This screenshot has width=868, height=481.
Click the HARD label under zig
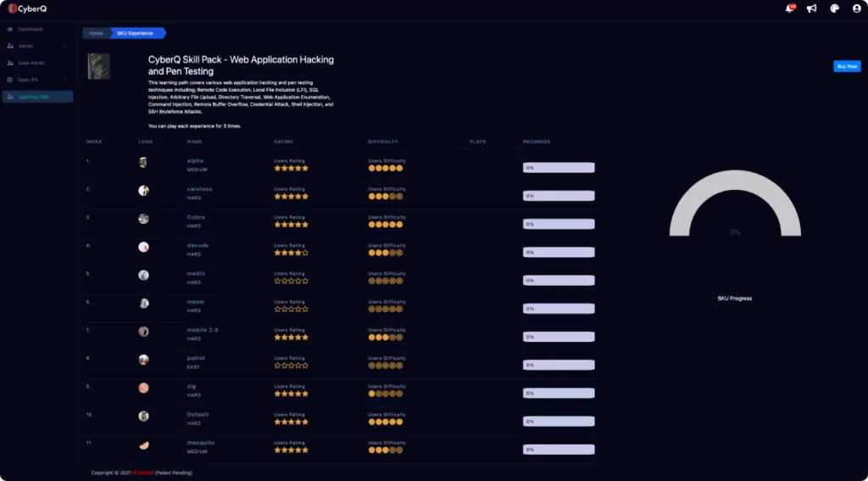tap(194, 395)
